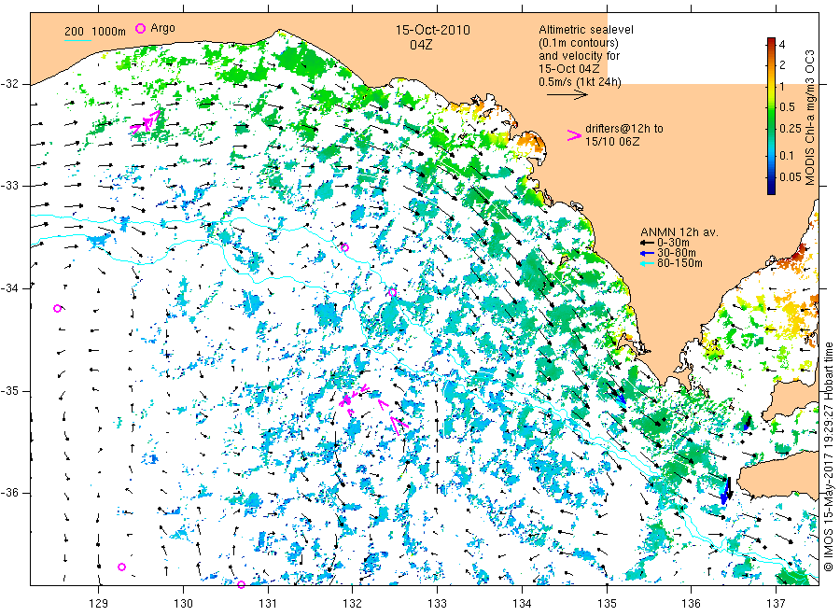
Task: Click the 0.5m/s velocity scale arrow
Action: pyautogui.click(x=567, y=95)
